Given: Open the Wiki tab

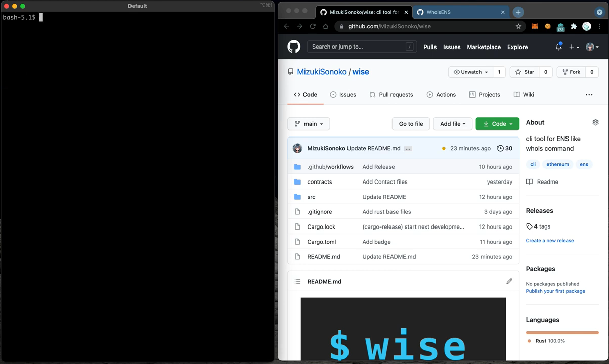Looking at the screenshot, I should pos(524,95).
